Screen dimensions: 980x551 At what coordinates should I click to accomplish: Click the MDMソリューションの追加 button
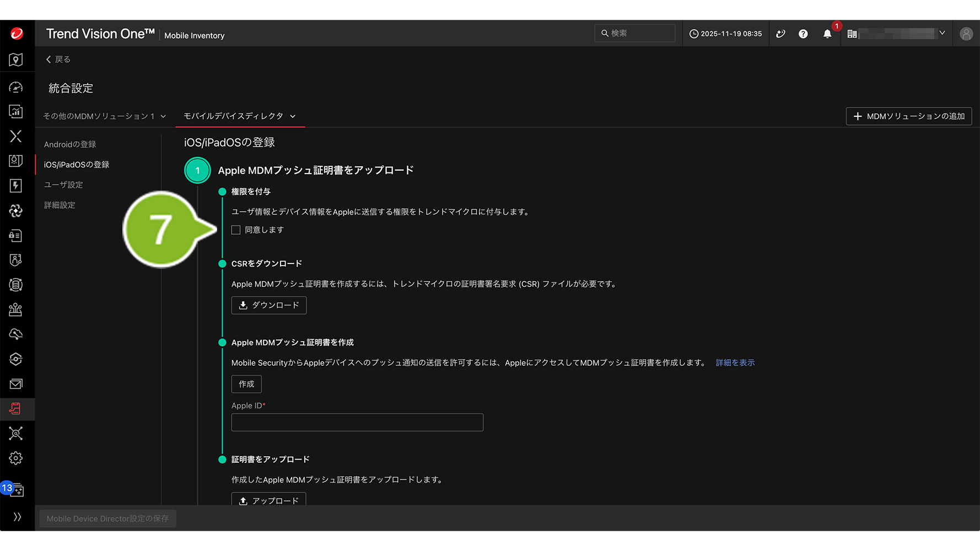tap(908, 116)
